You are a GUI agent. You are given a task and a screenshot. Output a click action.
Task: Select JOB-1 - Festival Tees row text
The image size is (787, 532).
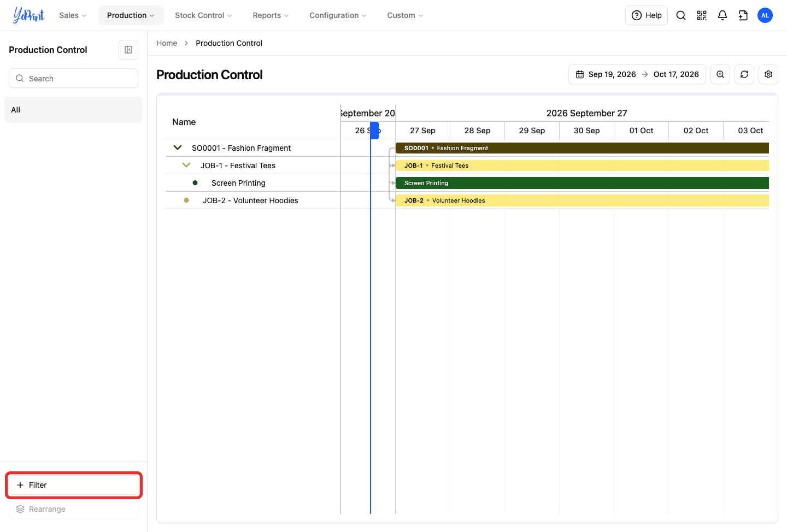tap(238, 165)
